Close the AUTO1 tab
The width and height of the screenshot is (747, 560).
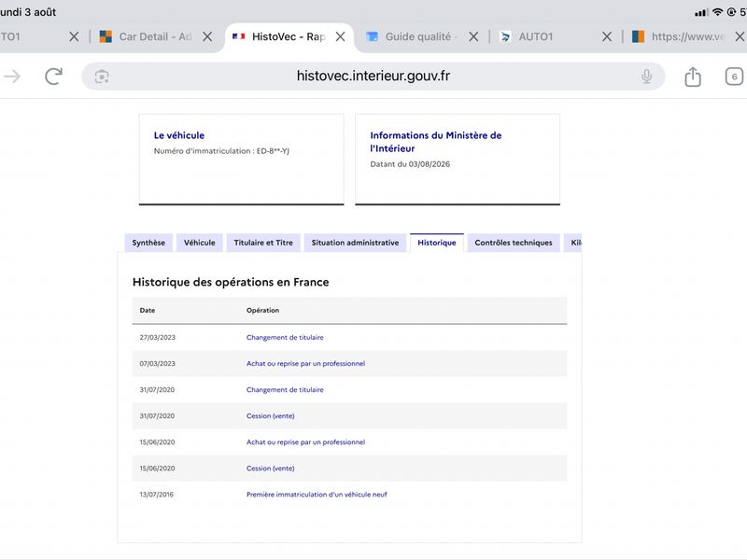[x=606, y=36]
